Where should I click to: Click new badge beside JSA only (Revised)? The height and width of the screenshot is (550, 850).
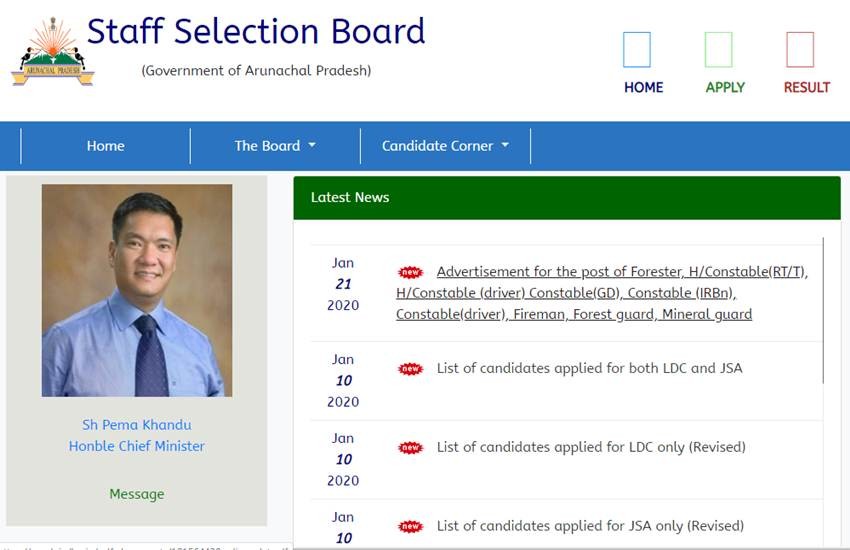(x=410, y=527)
